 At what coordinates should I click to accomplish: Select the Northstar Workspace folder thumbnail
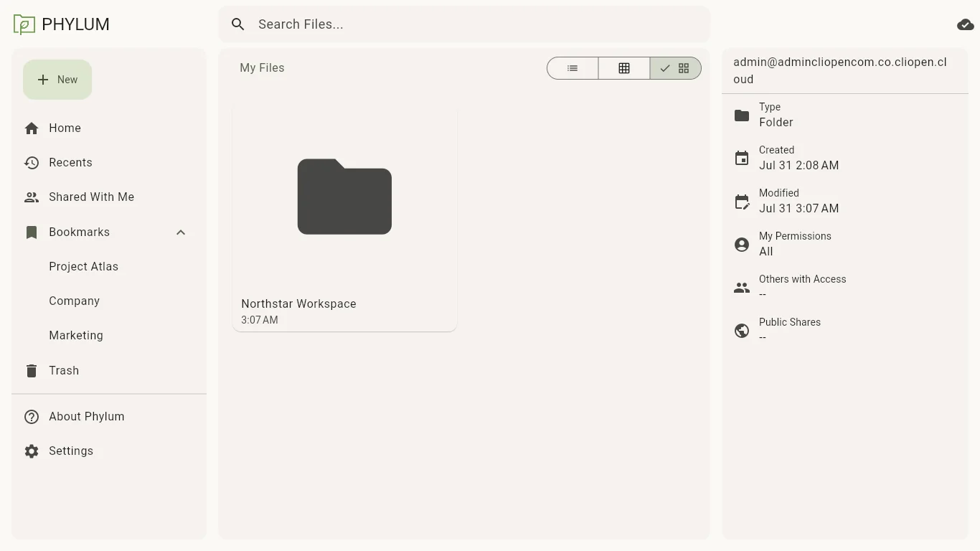(344, 197)
